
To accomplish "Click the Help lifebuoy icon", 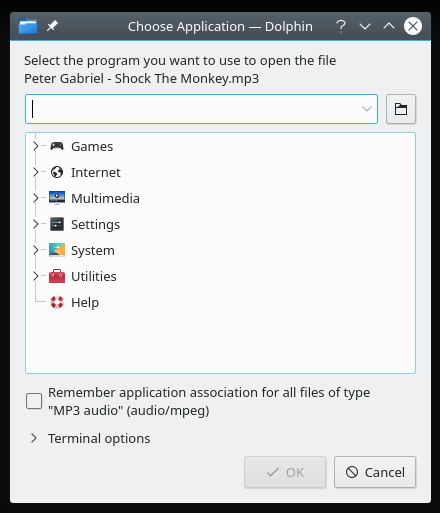I will point(57,302).
